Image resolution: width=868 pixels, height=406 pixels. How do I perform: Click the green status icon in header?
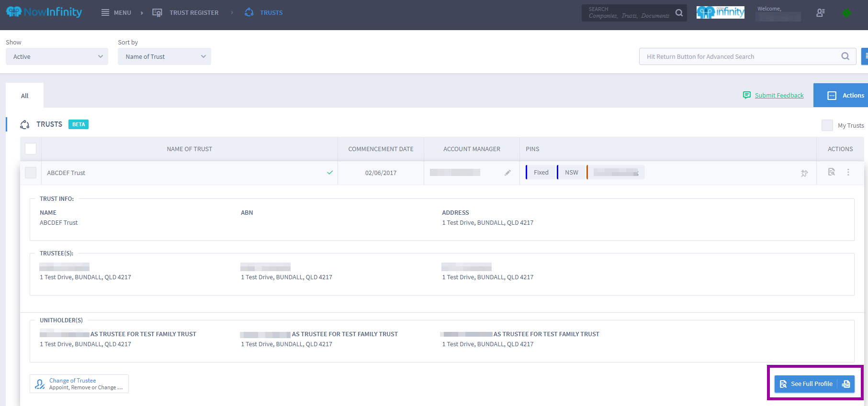(x=847, y=13)
